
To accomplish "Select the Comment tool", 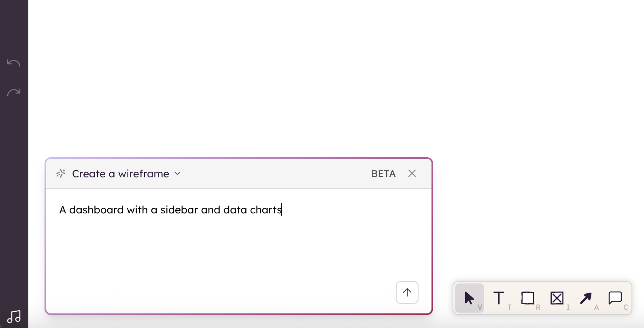I will coord(615,298).
